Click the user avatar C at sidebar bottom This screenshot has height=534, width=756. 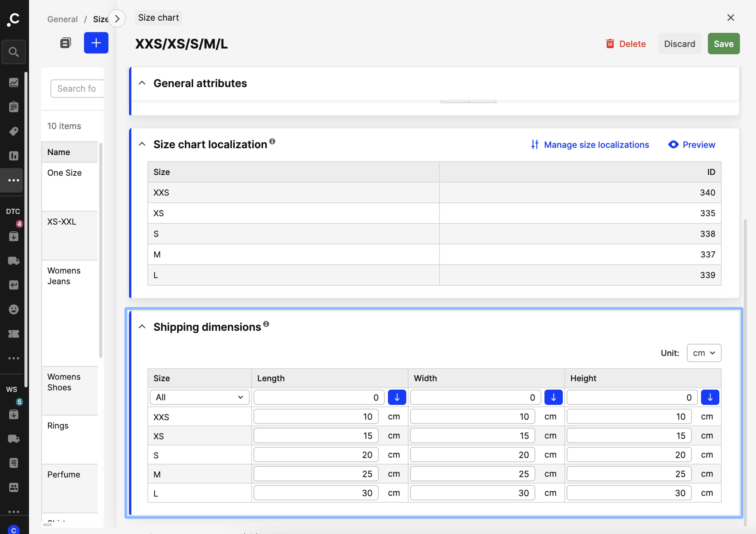(14, 530)
